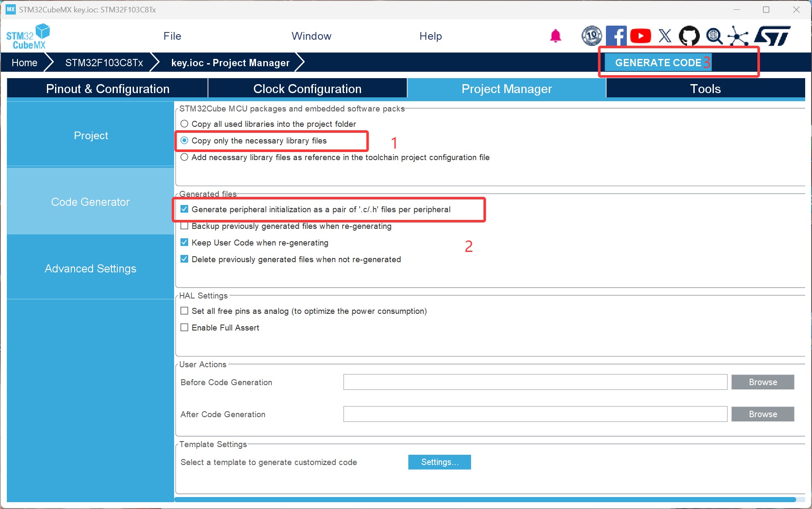Switch to Clock Configuration tab
This screenshot has height=509, width=812.
tap(307, 89)
